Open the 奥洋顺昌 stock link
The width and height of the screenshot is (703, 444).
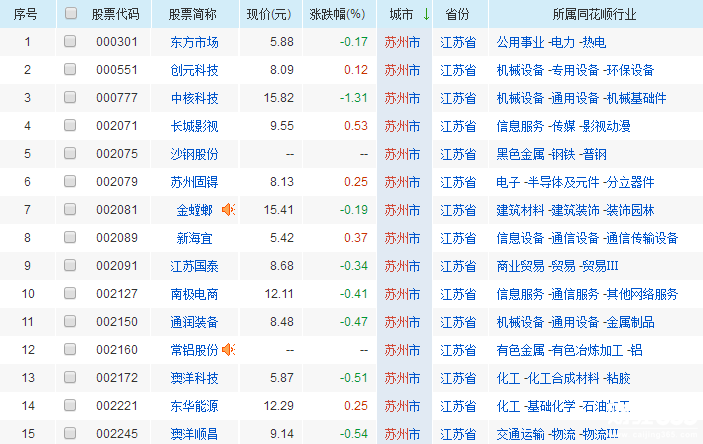[194, 434]
